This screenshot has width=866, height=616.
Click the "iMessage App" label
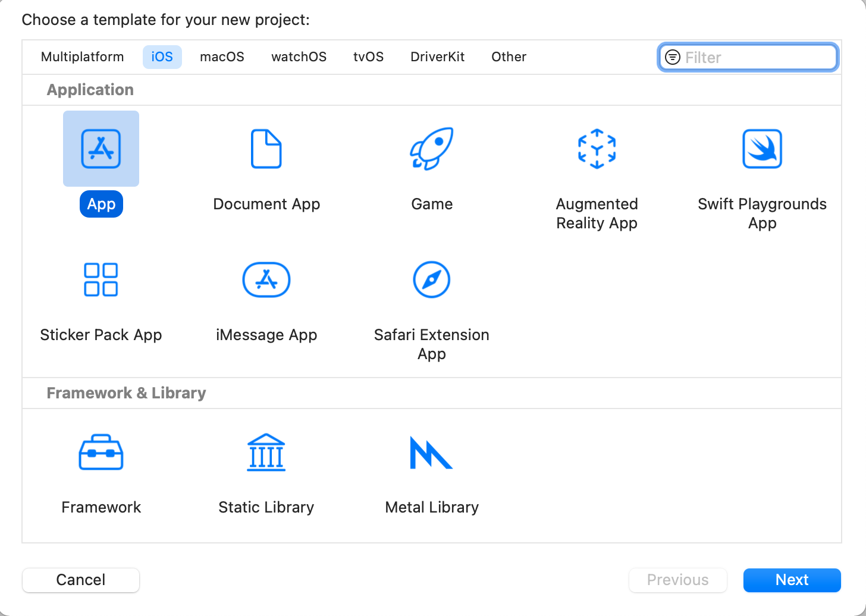pos(266,335)
